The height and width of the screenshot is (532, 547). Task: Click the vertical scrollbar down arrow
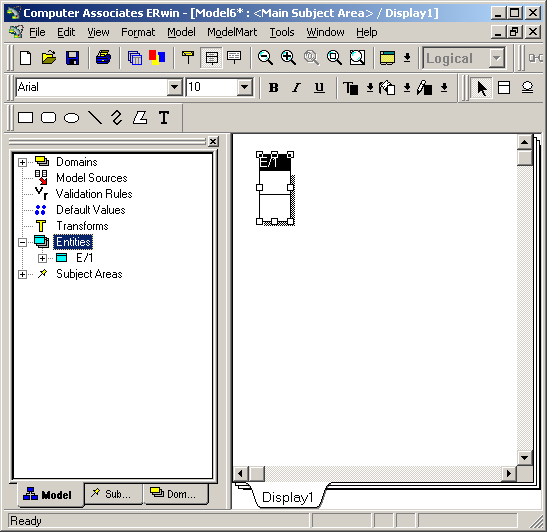point(524,458)
